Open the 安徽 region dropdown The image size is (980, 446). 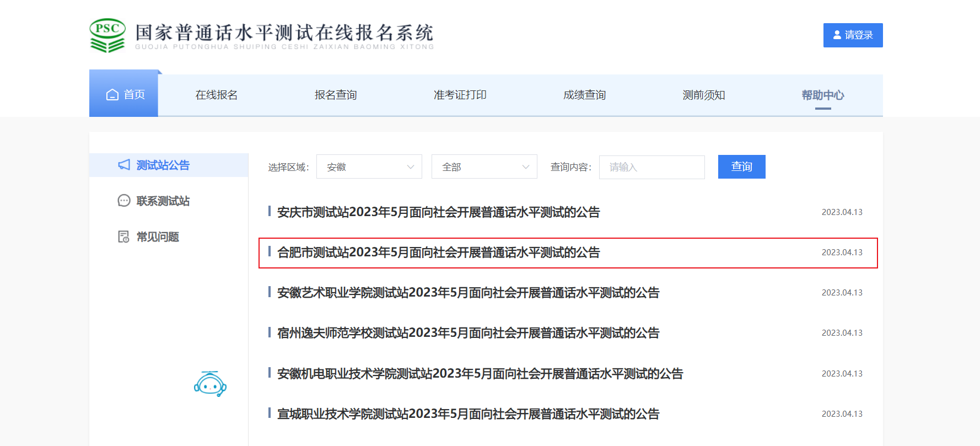[x=369, y=166]
